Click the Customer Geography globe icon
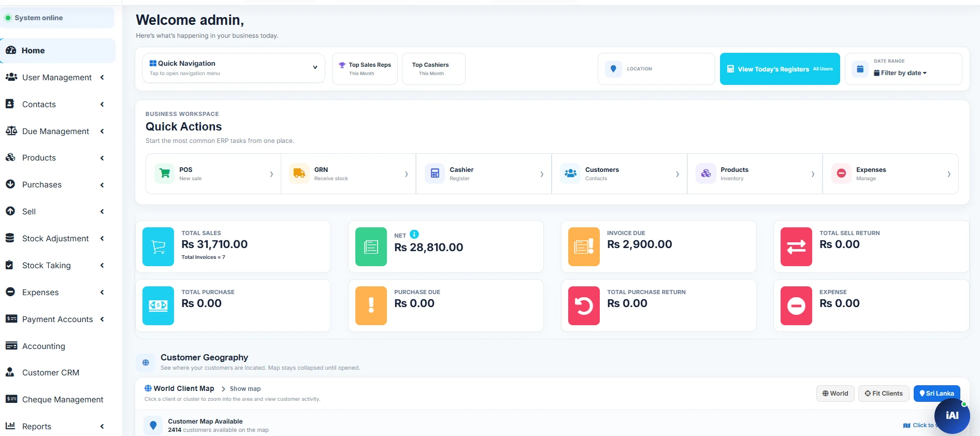Viewport: 980px width, 436px height. point(146,362)
